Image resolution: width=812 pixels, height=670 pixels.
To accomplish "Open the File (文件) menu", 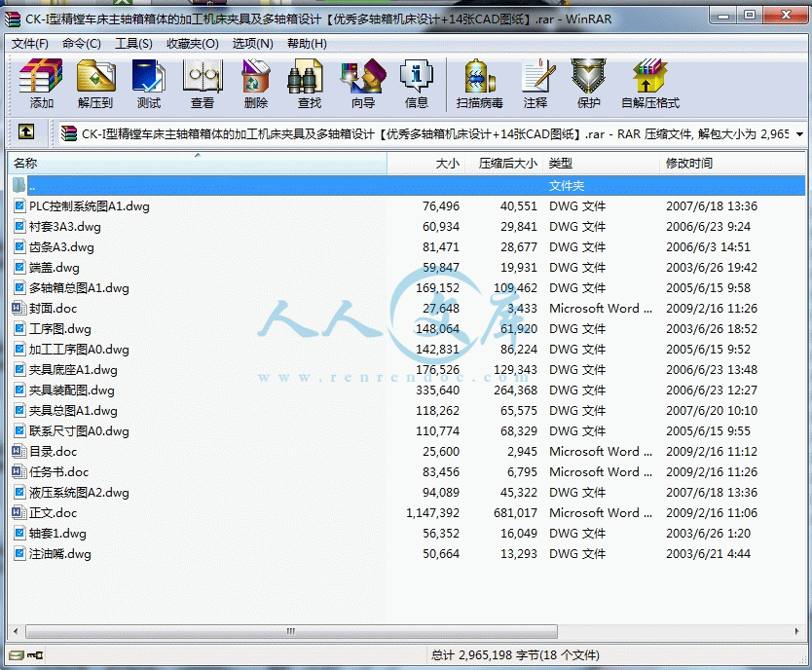I will [x=30, y=44].
